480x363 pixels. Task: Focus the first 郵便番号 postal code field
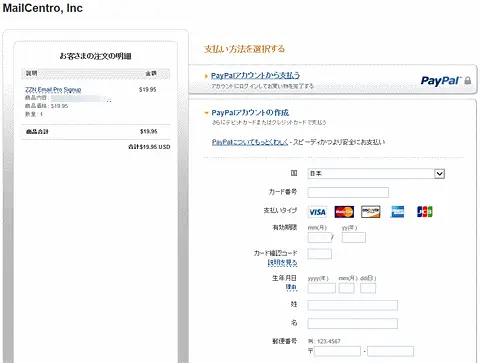click(x=337, y=351)
